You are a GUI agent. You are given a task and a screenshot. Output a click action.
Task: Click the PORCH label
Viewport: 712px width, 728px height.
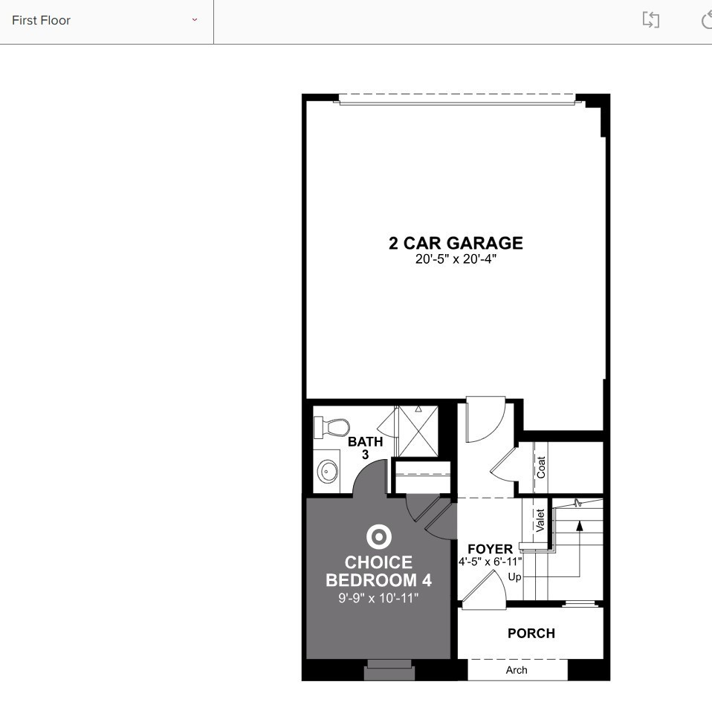tap(531, 633)
